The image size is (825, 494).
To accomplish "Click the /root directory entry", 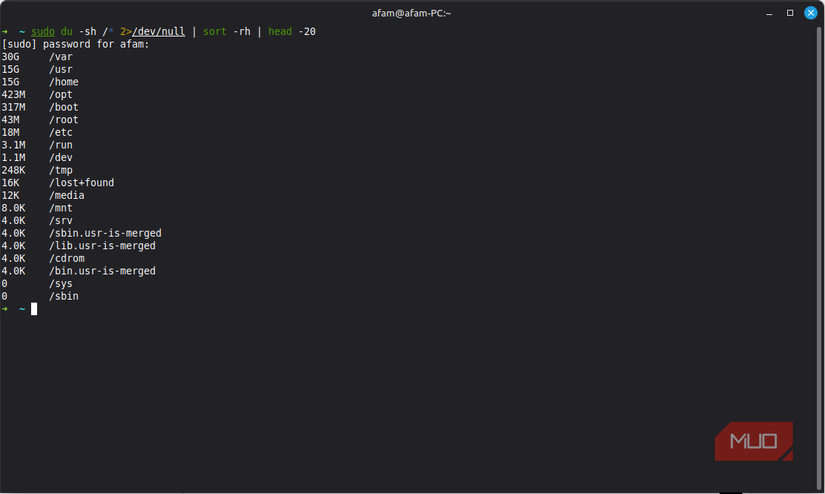I will pos(64,120).
